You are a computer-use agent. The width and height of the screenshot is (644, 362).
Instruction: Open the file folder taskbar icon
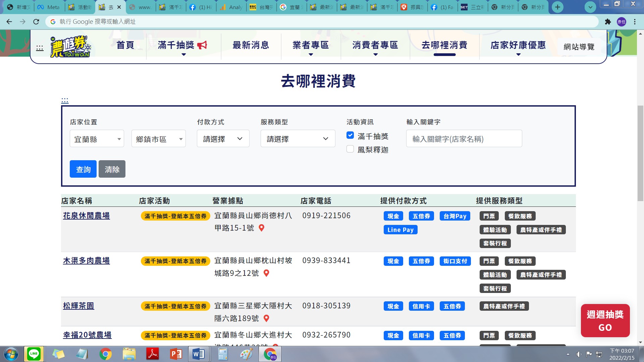129,354
